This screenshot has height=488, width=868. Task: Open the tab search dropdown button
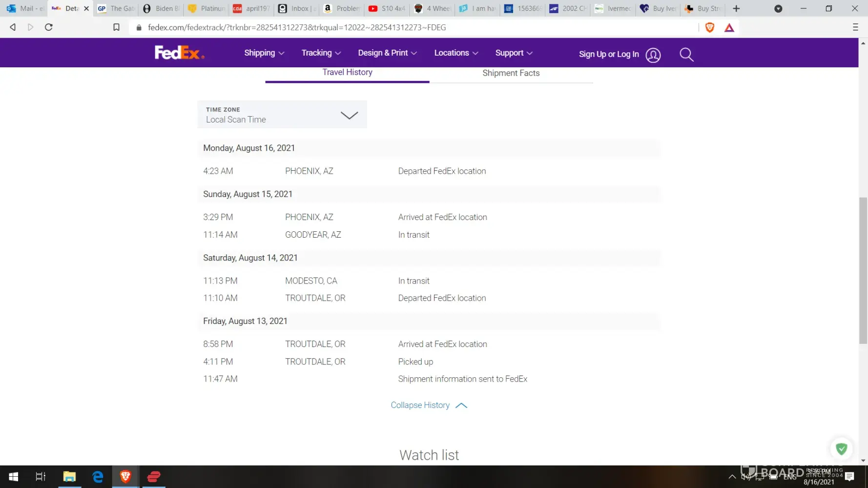(x=778, y=8)
